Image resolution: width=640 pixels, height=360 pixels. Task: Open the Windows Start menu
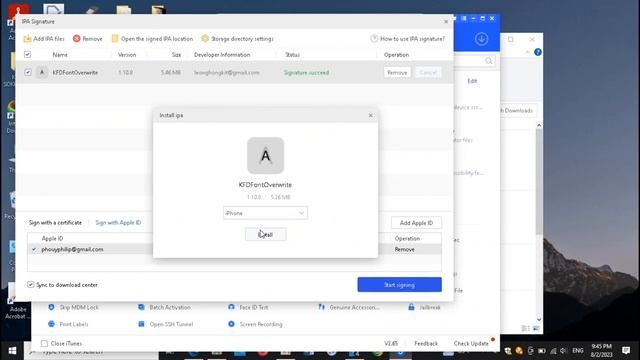[x=12, y=351]
